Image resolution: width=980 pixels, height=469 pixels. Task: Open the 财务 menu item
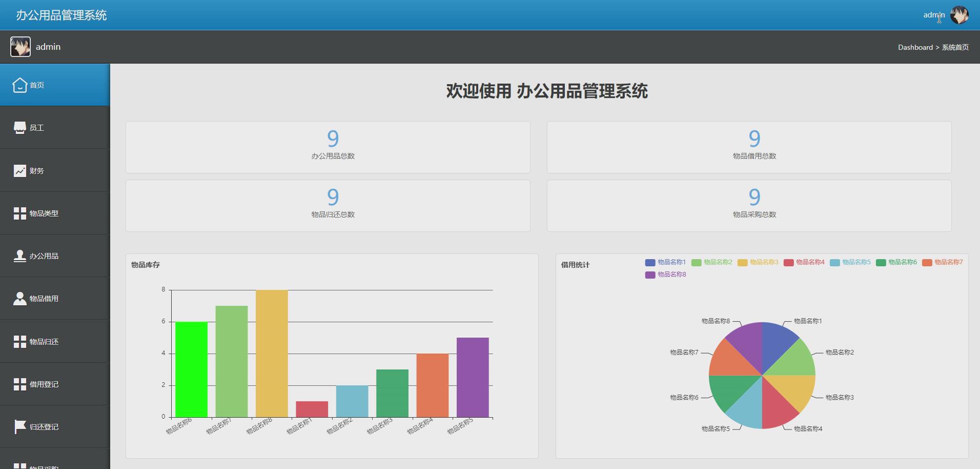point(55,170)
